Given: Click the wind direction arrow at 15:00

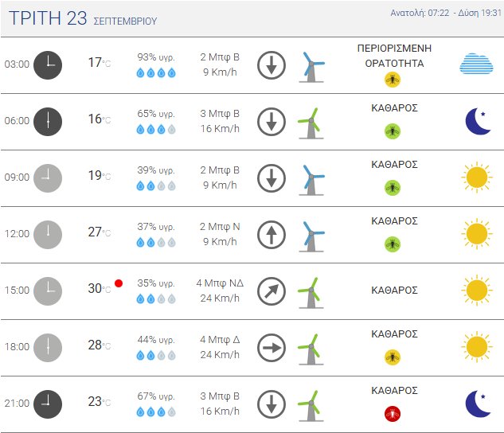Looking at the screenshot, I should click(x=271, y=291).
